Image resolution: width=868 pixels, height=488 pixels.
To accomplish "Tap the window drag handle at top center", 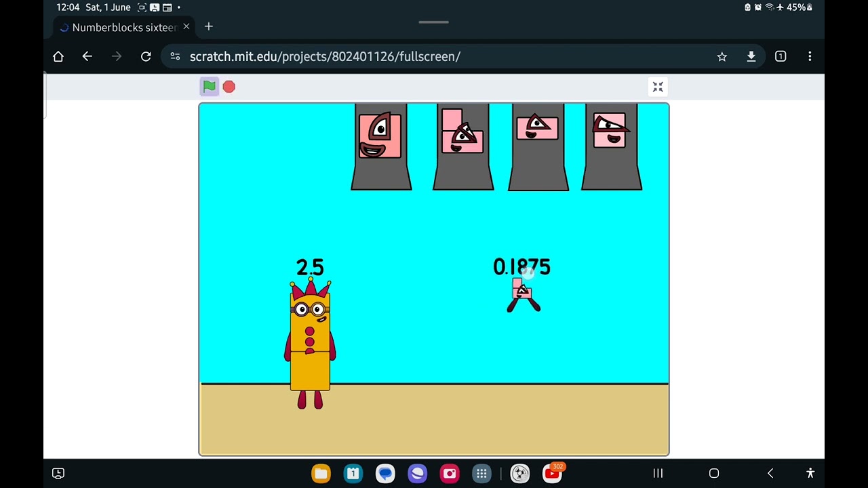I will [434, 22].
